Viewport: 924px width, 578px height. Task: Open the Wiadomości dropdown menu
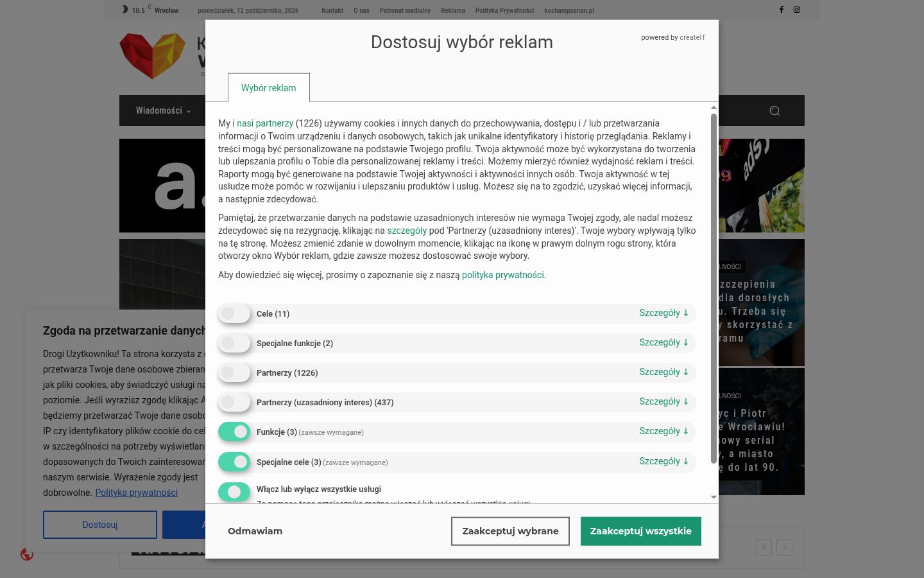click(x=163, y=110)
